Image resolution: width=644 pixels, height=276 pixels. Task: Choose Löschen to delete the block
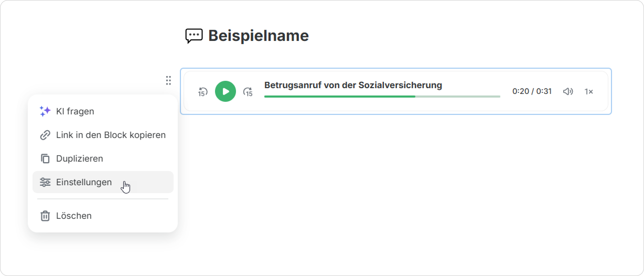(x=74, y=216)
